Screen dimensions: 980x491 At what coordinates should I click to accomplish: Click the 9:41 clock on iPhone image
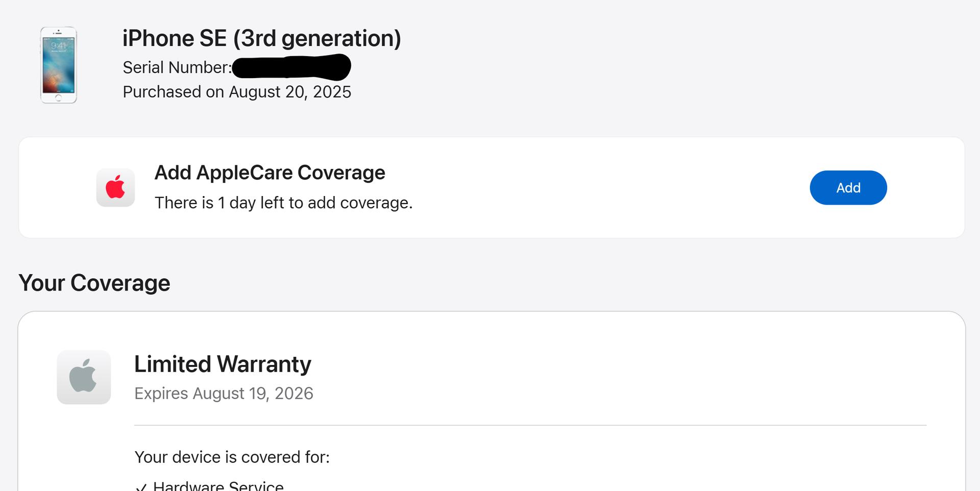pos(58,46)
